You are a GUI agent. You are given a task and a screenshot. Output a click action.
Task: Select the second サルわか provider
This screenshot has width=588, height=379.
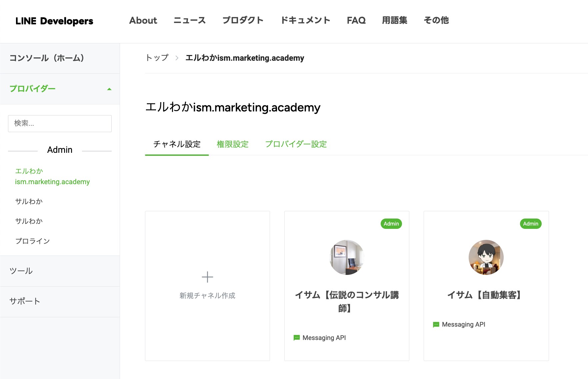(29, 221)
